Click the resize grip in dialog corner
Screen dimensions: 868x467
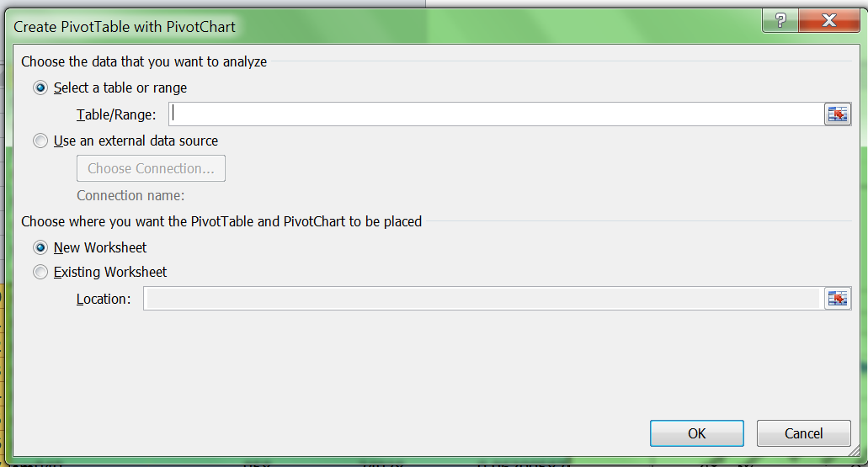[855, 451]
